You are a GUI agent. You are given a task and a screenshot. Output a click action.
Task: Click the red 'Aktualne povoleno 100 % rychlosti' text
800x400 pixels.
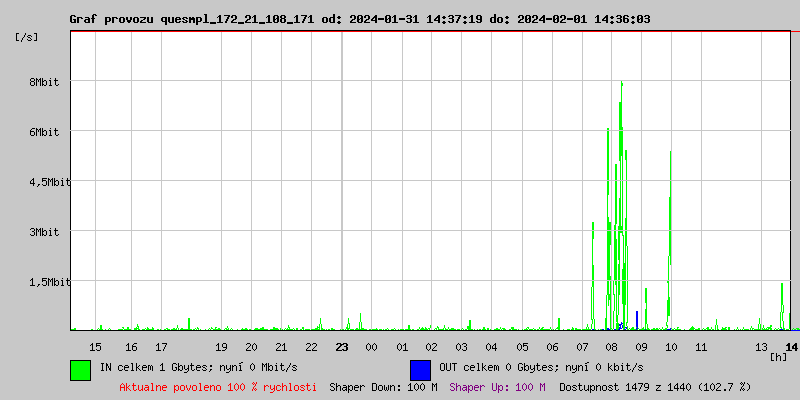[x=218, y=386]
